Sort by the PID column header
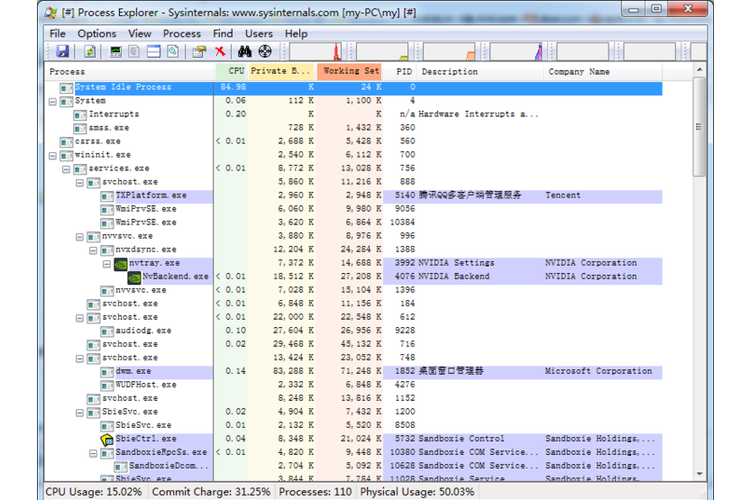The height and width of the screenshot is (500, 750). (x=400, y=72)
